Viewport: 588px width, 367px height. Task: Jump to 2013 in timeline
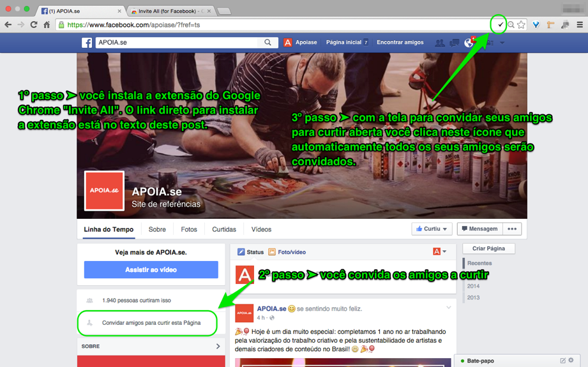tap(473, 297)
